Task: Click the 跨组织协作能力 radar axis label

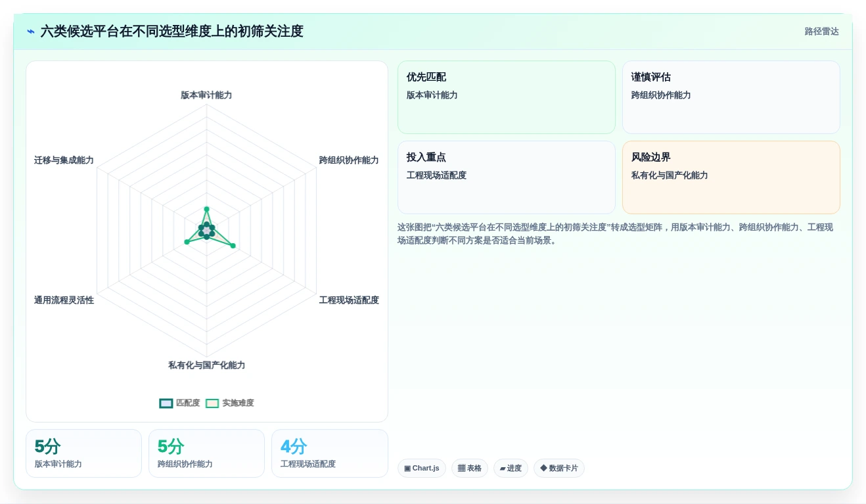Action: pos(349,160)
